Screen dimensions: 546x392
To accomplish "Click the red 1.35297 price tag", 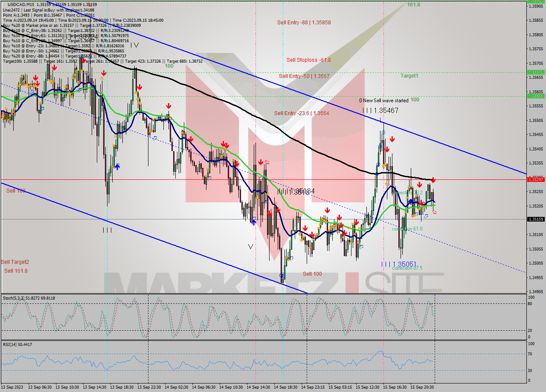I will pyautogui.click(x=535, y=179).
